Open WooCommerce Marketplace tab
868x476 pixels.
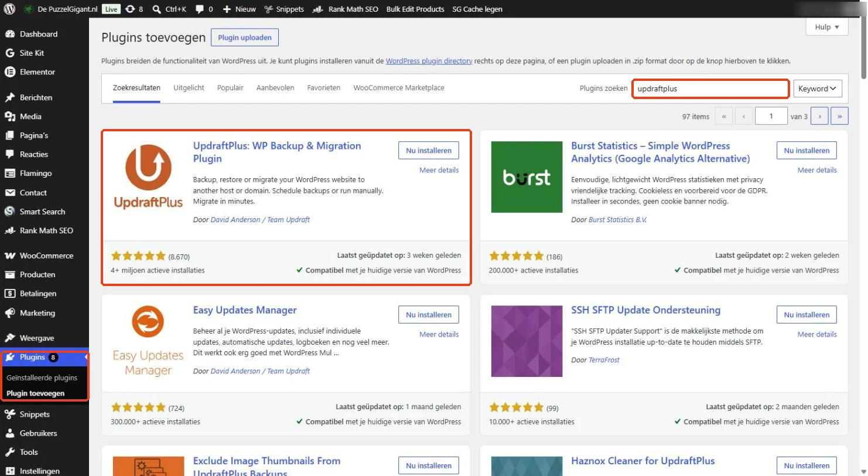coord(399,88)
